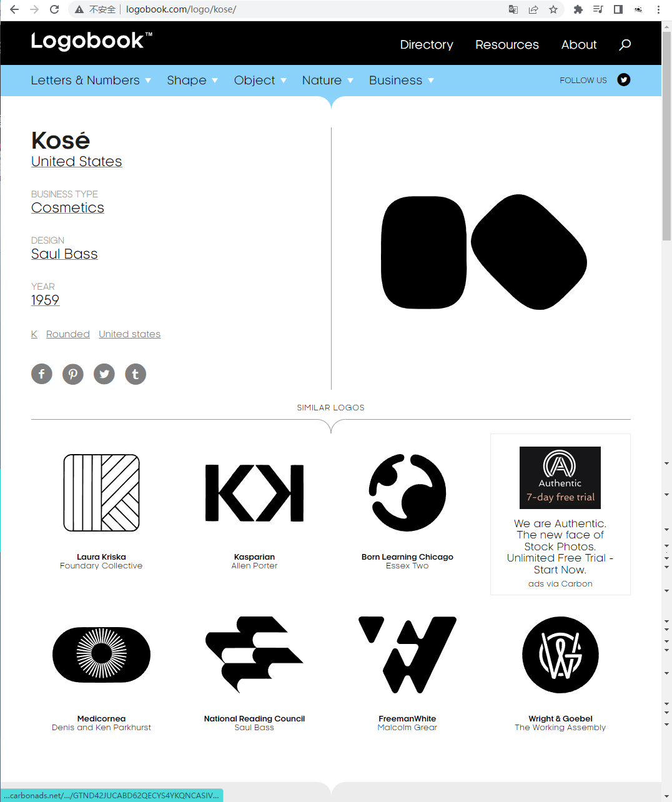The height and width of the screenshot is (802, 672).
Task: Go to Directory in top navigation
Action: coord(427,45)
